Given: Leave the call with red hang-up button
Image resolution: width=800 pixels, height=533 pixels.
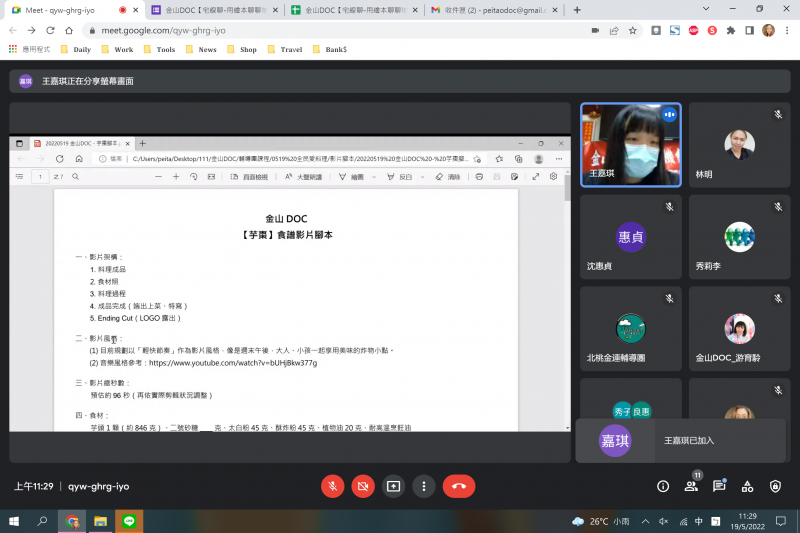Looking at the screenshot, I should (459, 486).
